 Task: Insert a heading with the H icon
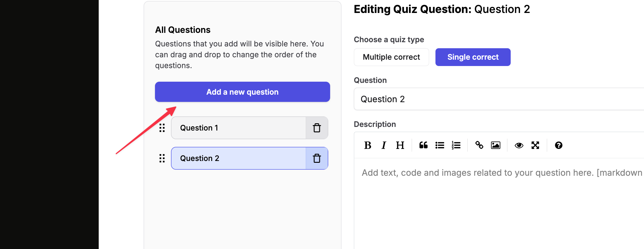coord(400,145)
